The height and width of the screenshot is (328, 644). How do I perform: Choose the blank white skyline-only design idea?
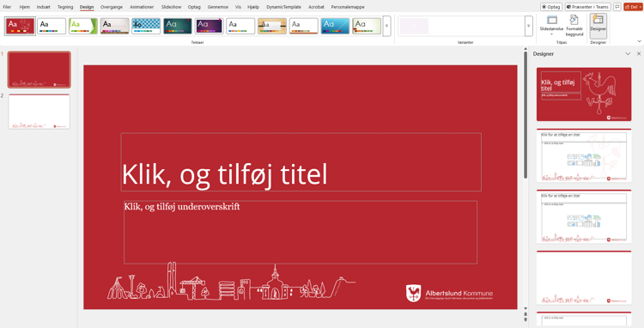point(584,277)
